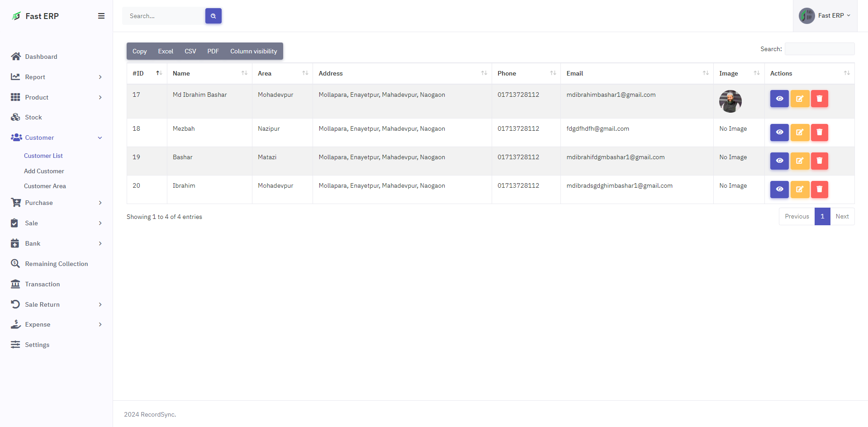
Task: Open the Column visibility options
Action: (x=253, y=51)
